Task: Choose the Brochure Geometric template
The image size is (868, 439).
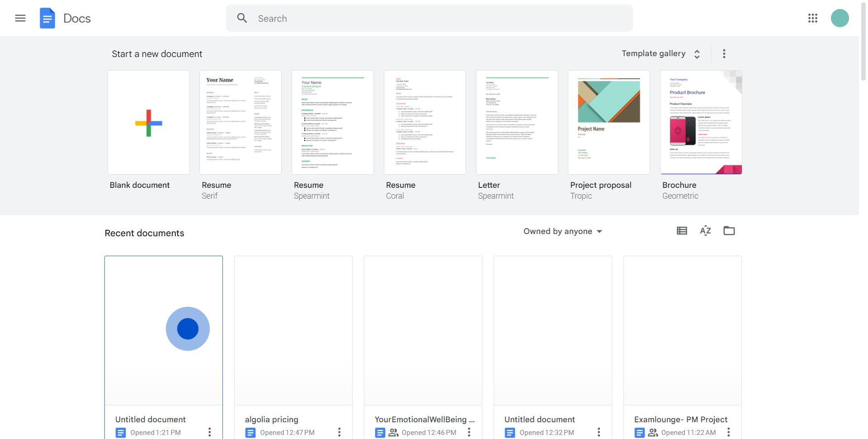Action: (701, 123)
